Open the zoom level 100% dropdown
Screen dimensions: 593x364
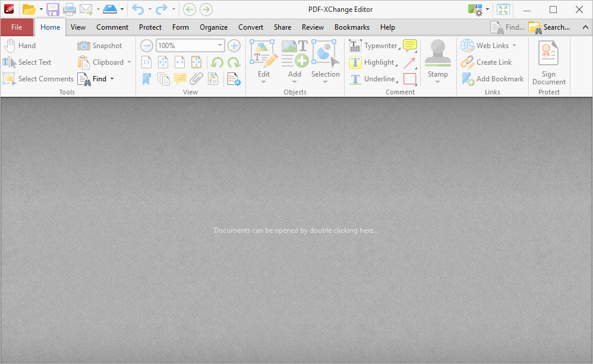point(220,45)
